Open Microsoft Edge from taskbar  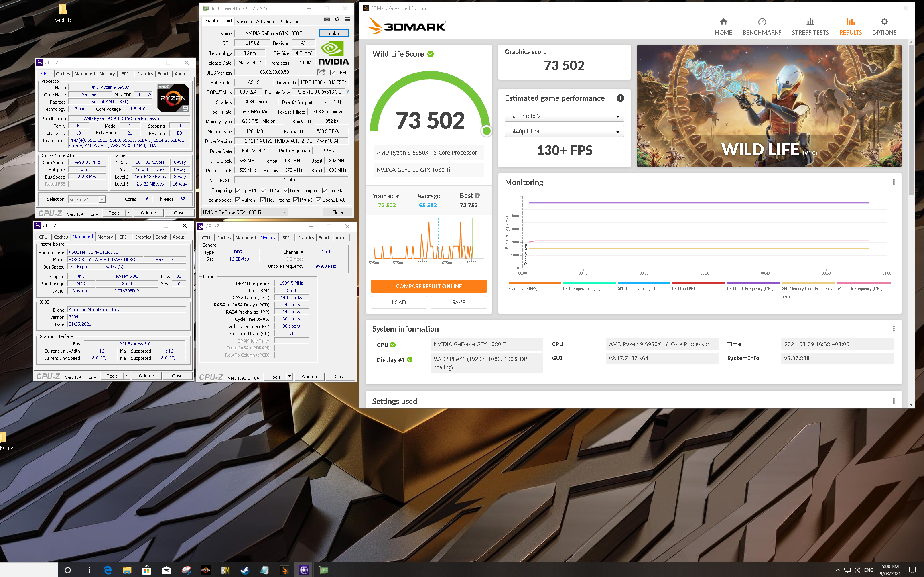(108, 570)
